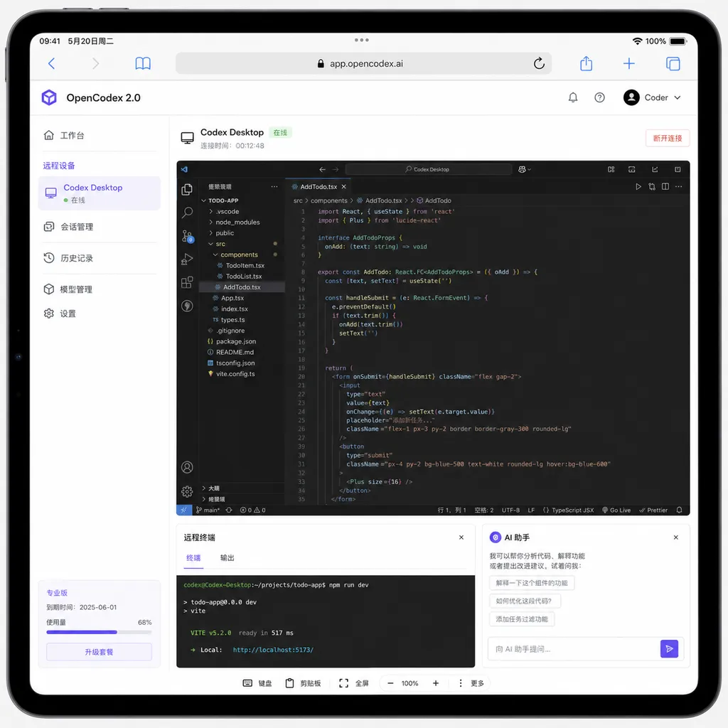Close AddTodo.tsx editor tab
This screenshot has width=728, height=728.
pyautogui.click(x=343, y=187)
